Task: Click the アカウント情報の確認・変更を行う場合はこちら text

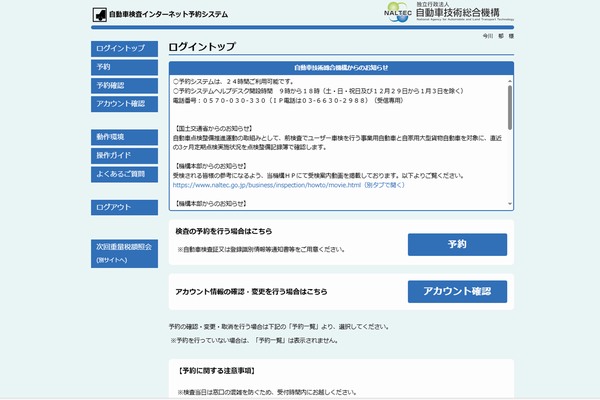Action: 251,292
